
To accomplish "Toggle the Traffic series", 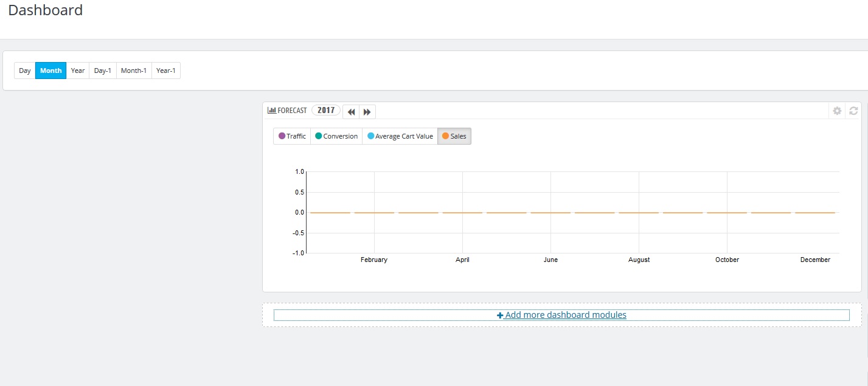I will click(x=292, y=136).
